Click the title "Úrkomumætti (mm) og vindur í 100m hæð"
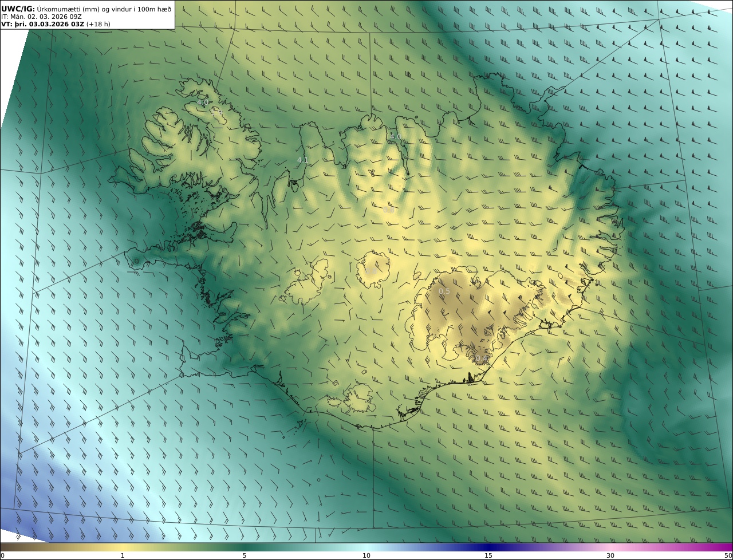 (x=104, y=9)
